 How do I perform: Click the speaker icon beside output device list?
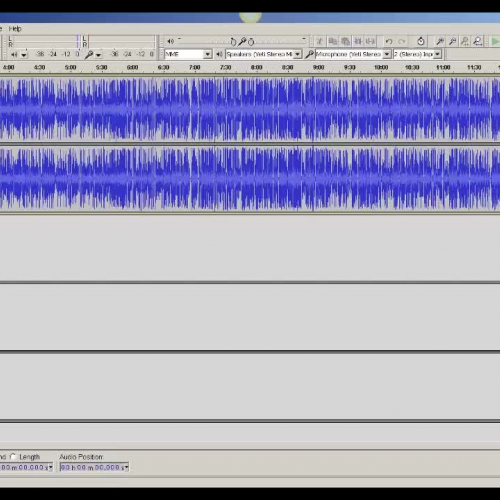(x=219, y=54)
